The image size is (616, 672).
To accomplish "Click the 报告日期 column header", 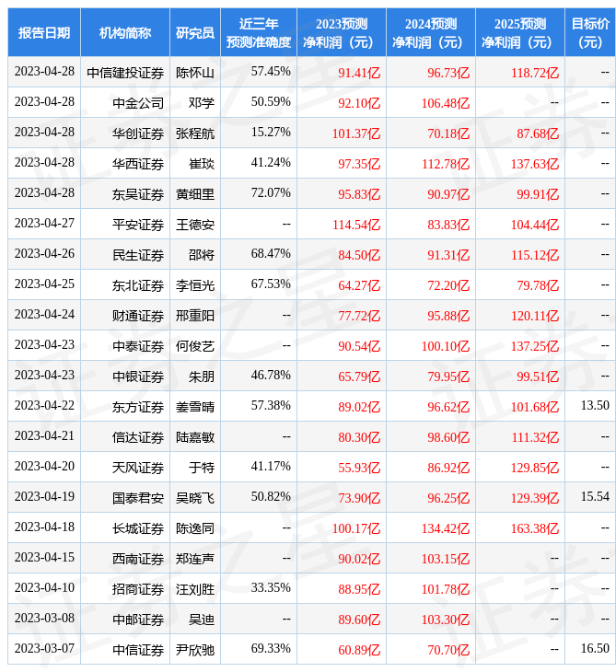I will point(44,32).
